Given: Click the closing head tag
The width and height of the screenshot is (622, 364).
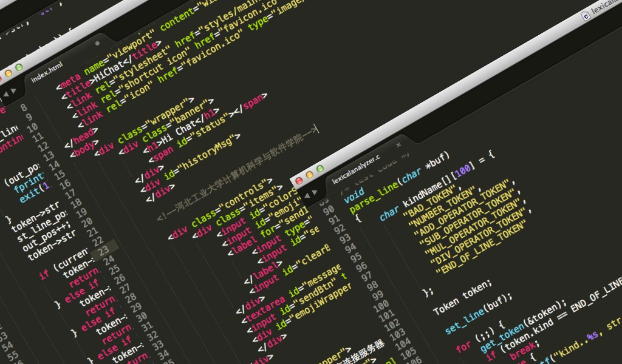Looking at the screenshot, I should point(81,138).
